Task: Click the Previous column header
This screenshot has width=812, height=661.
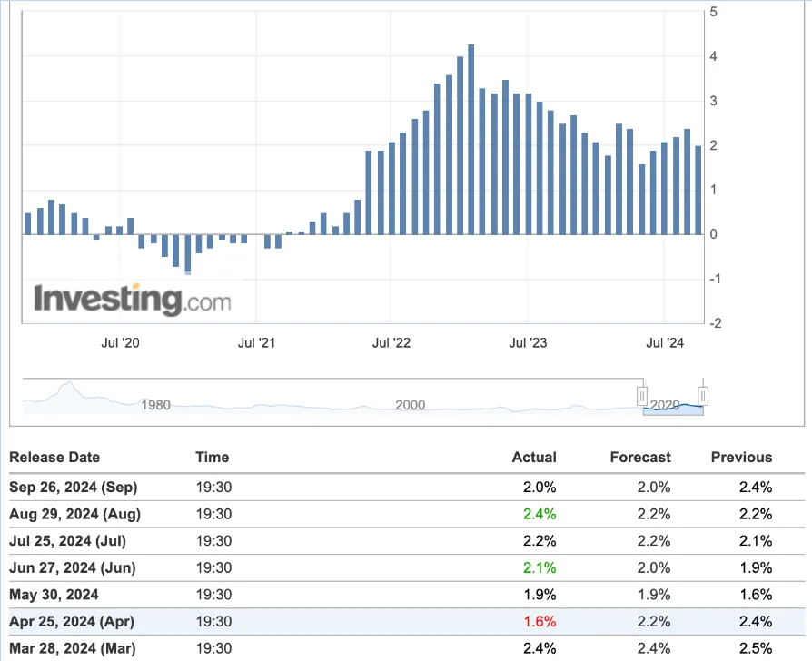Action: (741, 457)
